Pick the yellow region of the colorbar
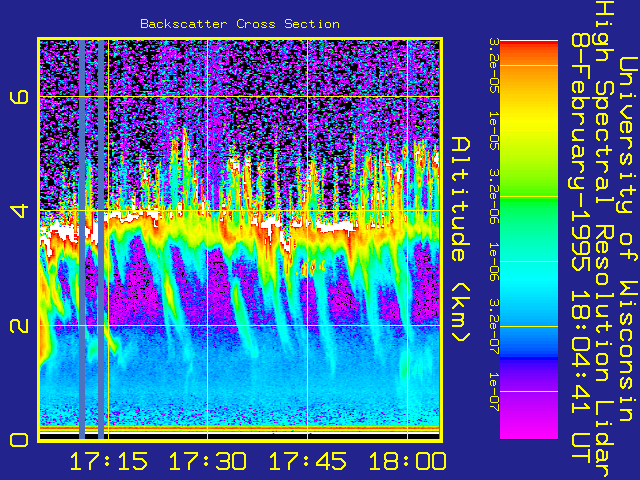This screenshot has width=640, height=480. (529, 122)
